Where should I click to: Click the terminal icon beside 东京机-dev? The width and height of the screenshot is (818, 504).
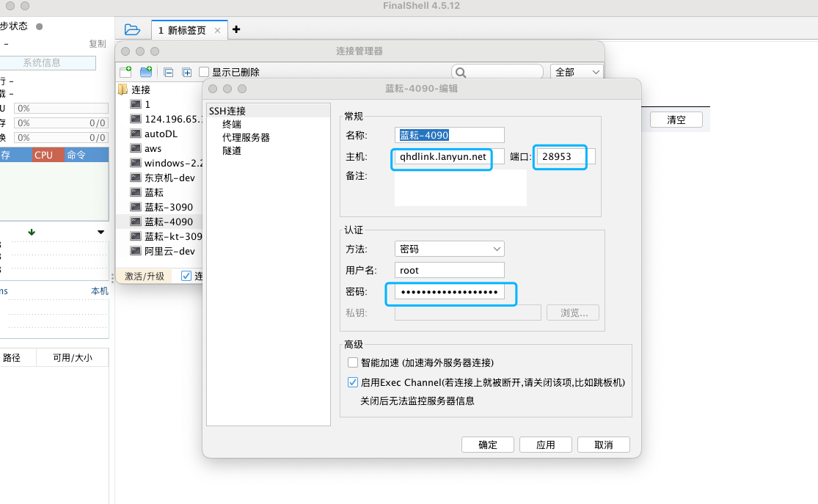[136, 178]
